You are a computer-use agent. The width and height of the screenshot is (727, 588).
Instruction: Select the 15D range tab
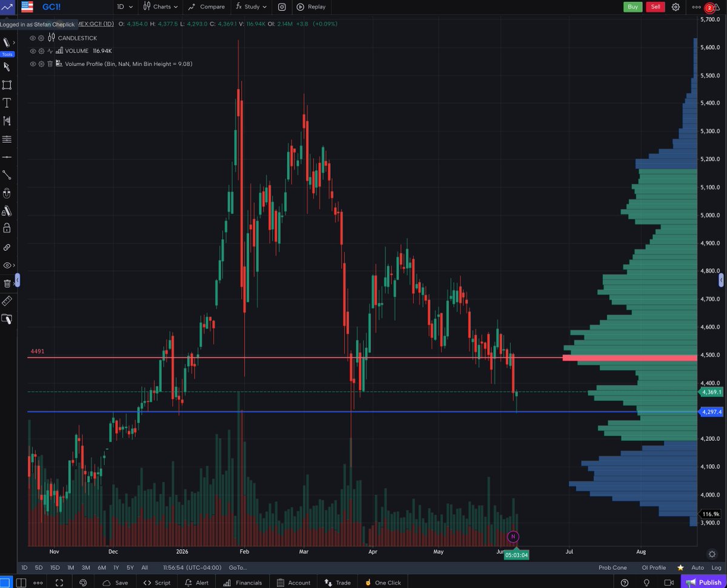click(55, 567)
